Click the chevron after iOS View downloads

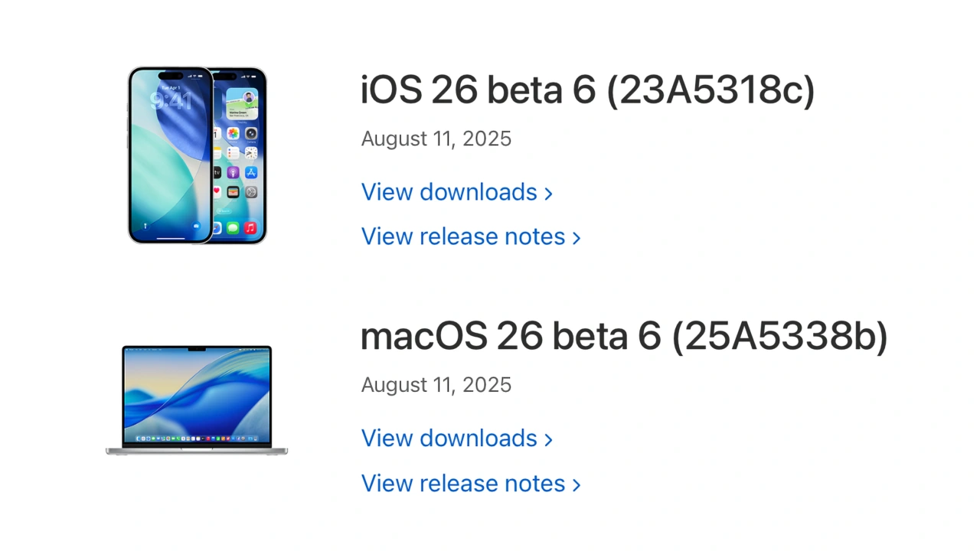pos(548,193)
